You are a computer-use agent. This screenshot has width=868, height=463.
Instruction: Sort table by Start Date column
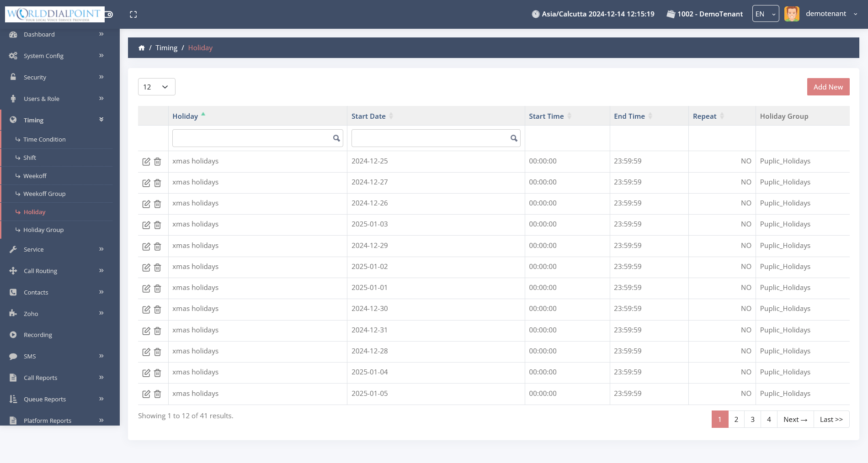tap(369, 116)
